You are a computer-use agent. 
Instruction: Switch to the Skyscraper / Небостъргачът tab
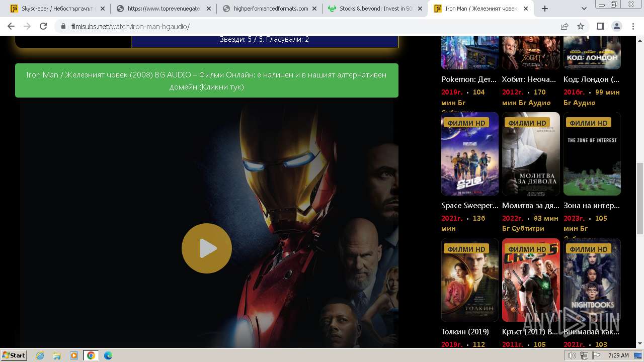coord(57,9)
